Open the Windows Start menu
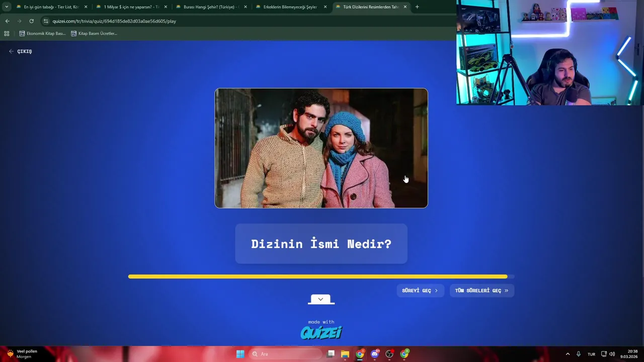The height and width of the screenshot is (362, 644). point(240,354)
